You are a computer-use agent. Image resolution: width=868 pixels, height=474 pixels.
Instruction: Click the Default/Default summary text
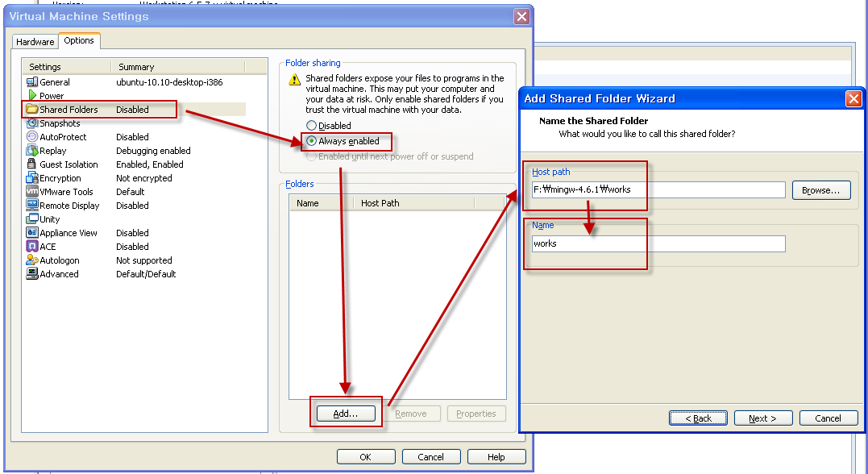(x=146, y=273)
